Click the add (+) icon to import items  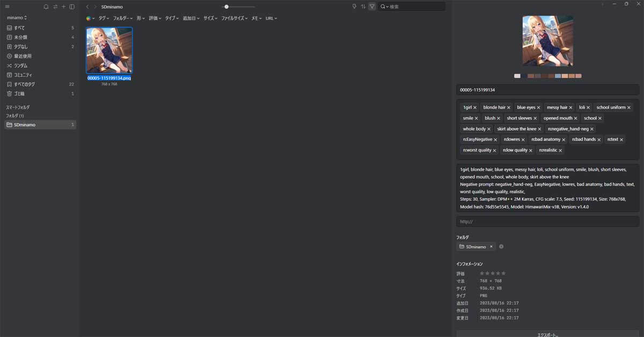tap(64, 6)
